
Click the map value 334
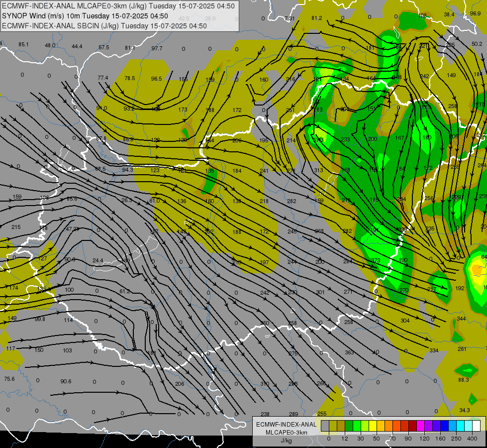434,350
